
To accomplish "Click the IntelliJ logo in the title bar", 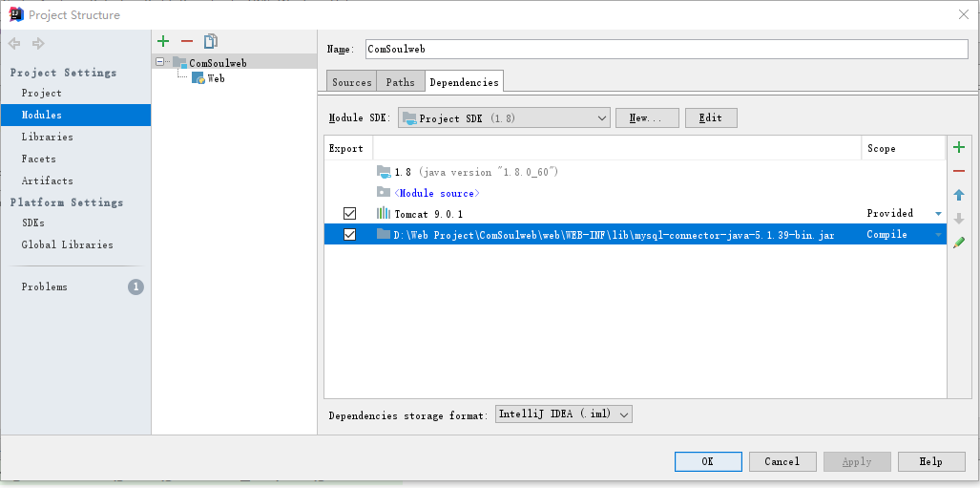I will pyautogui.click(x=16, y=14).
